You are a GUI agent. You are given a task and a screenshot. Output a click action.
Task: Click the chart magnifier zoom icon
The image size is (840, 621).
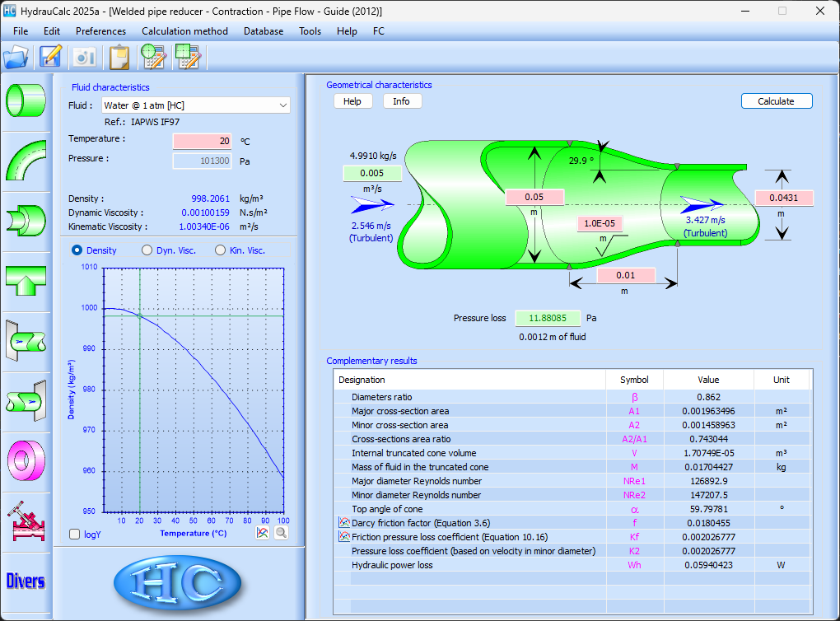pos(281,533)
